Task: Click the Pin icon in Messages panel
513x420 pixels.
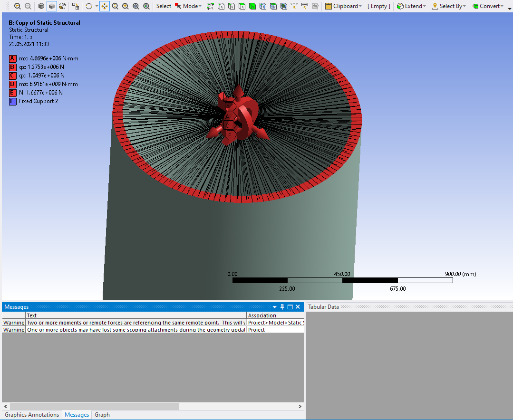Action: click(282, 307)
